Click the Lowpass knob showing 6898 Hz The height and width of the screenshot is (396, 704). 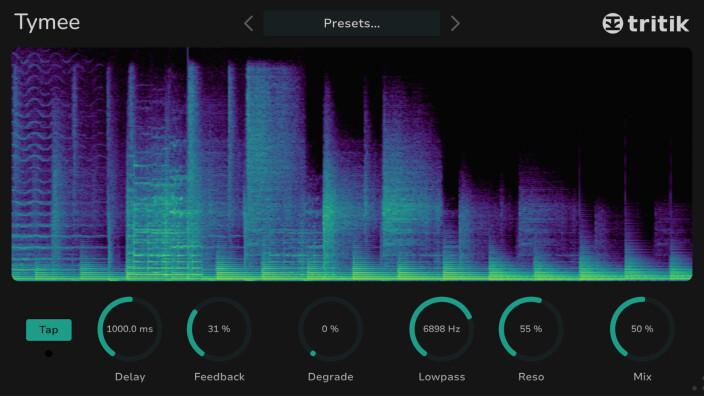click(x=442, y=329)
